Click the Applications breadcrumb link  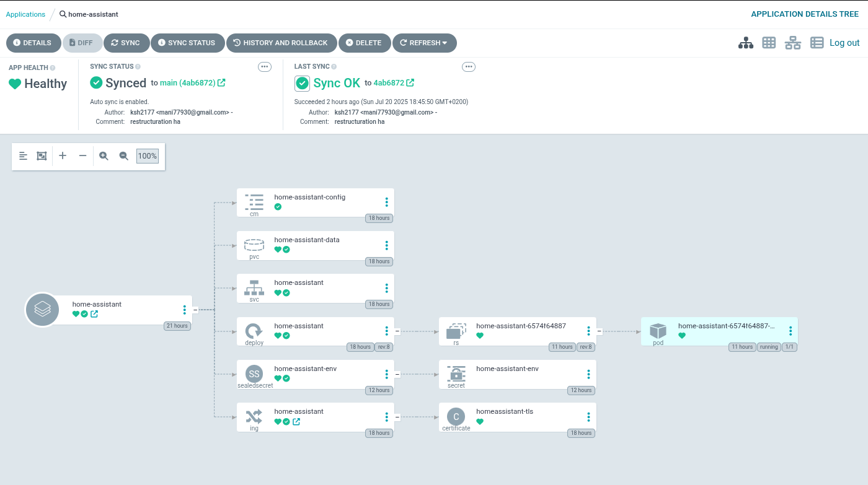point(25,14)
